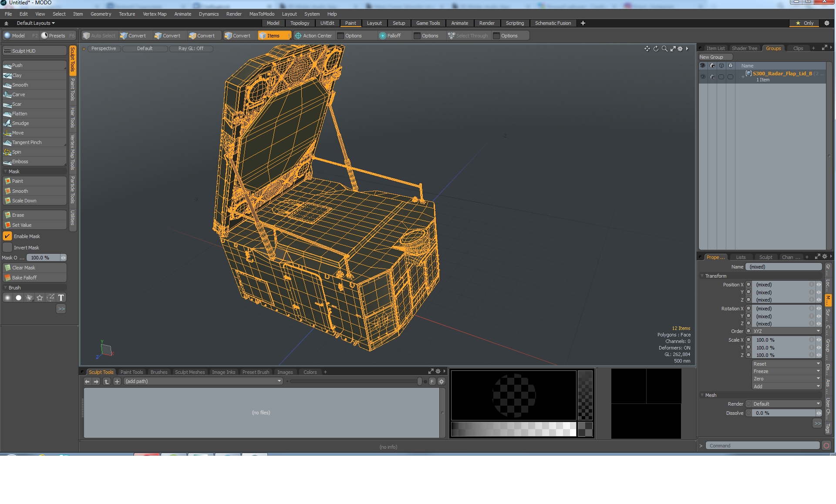Select the text brush tip
Image resolution: width=836 pixels, height=504 pixels.
tap(61, 298)
